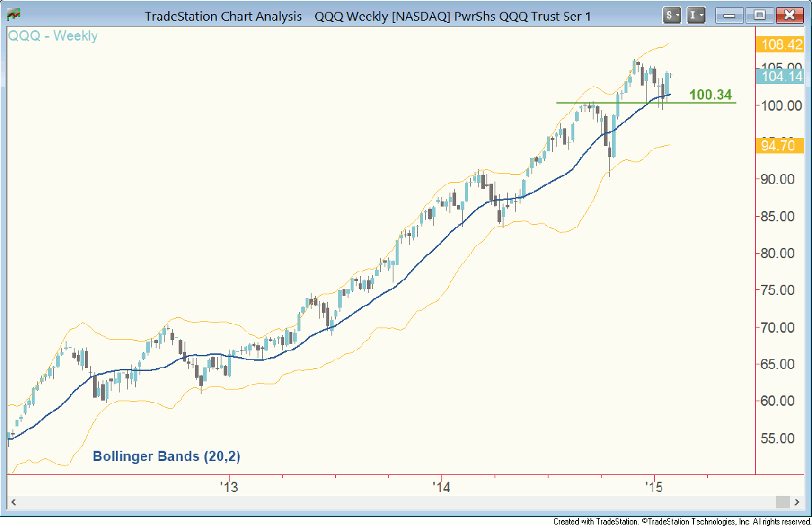Click the '15 year marker on time axis
This screenshot has height=526, width=812.
click(x=653, y=487)
